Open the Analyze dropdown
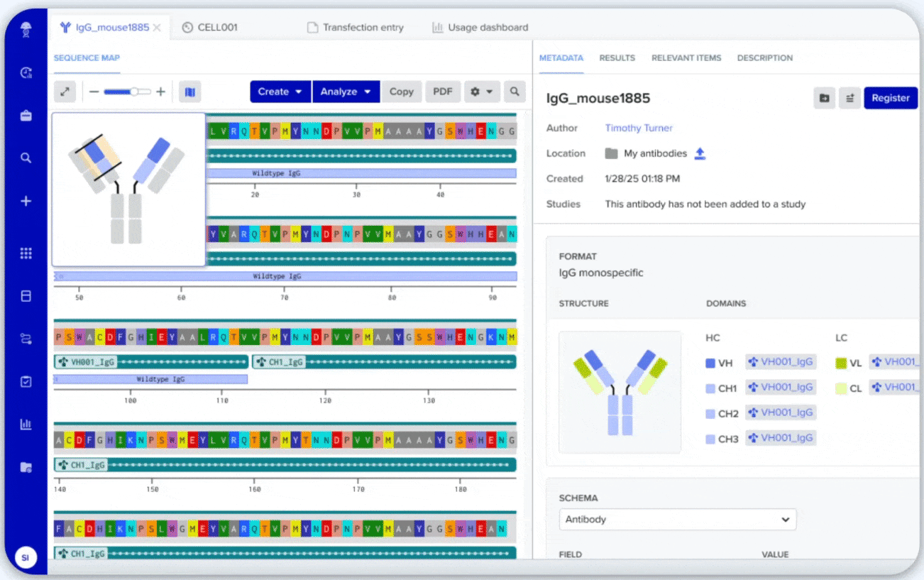This screenshot has width=924, height=580. coord(346,92)
